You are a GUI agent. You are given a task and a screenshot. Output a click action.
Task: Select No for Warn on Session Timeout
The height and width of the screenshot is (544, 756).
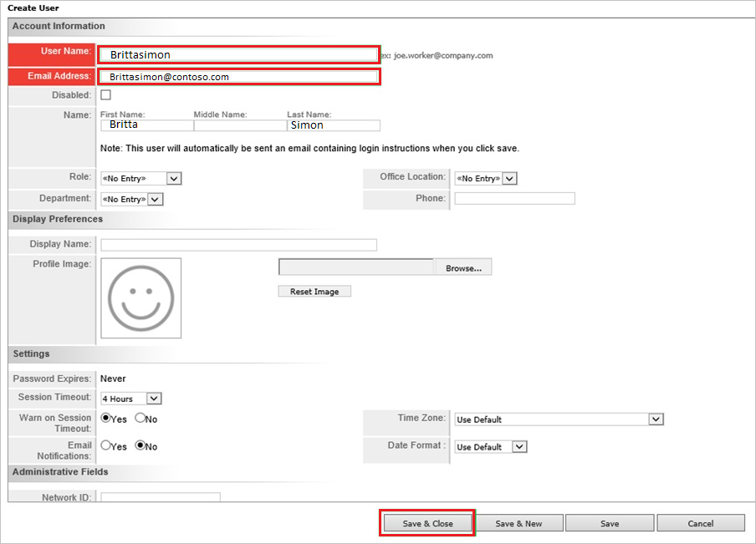140,419
